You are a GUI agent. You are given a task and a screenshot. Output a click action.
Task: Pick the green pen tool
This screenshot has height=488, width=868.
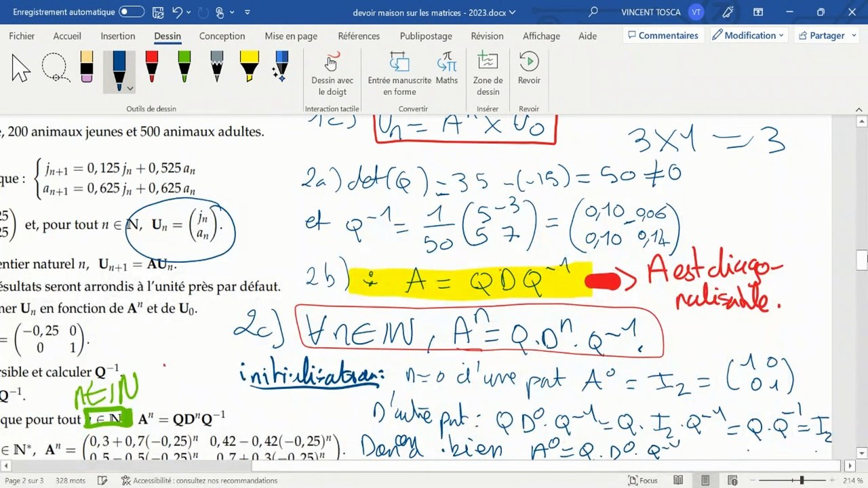pos(184,68)
